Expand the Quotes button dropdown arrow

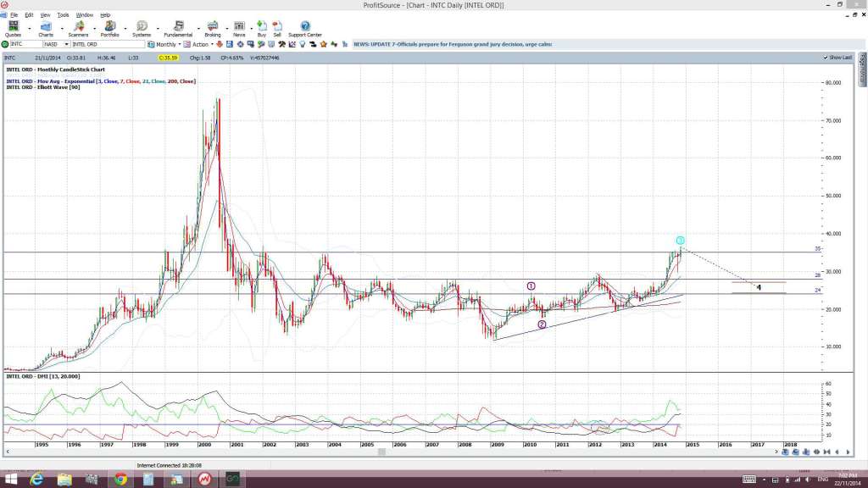pyautogui.click(x=30, y=28)
